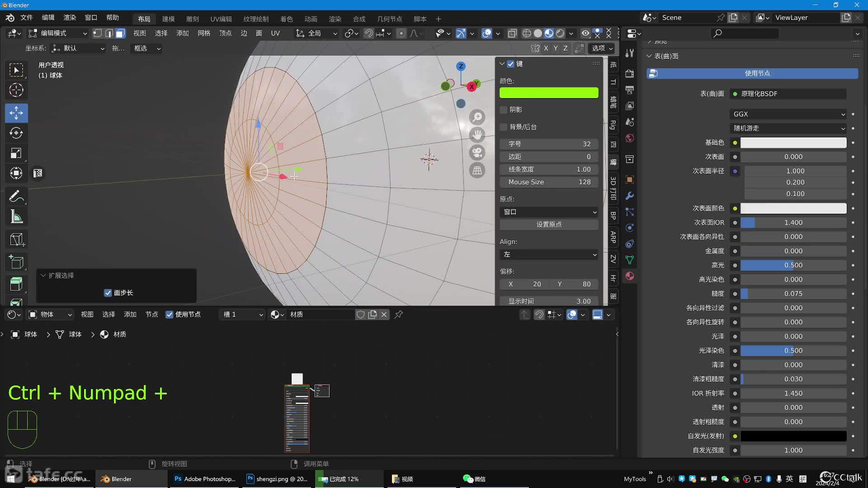
Task: Select rendered viewport shading mode
Action: click(x=560, y=33)
